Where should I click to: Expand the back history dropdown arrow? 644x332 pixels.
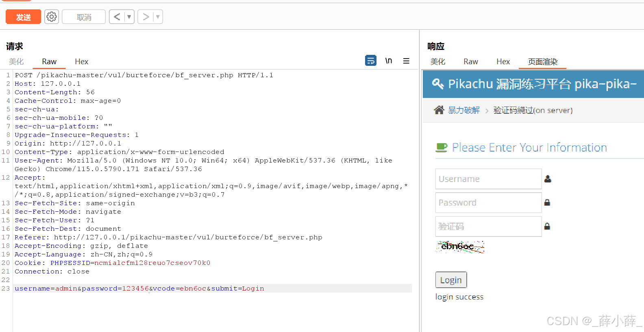129,17
